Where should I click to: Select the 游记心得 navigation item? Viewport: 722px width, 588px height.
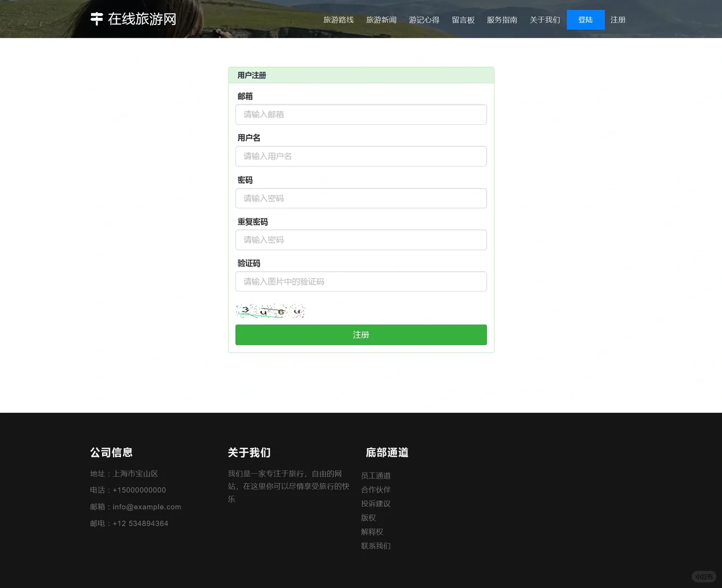[424, 20]
